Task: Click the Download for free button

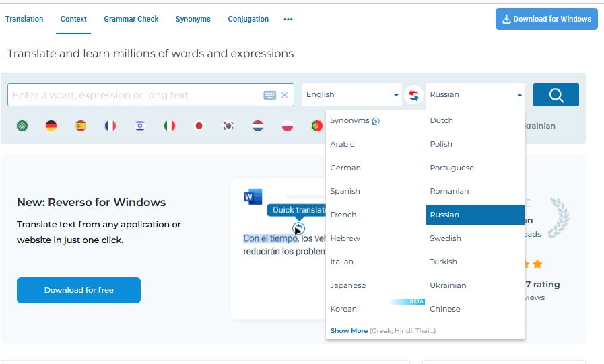Action: (79, 290)
